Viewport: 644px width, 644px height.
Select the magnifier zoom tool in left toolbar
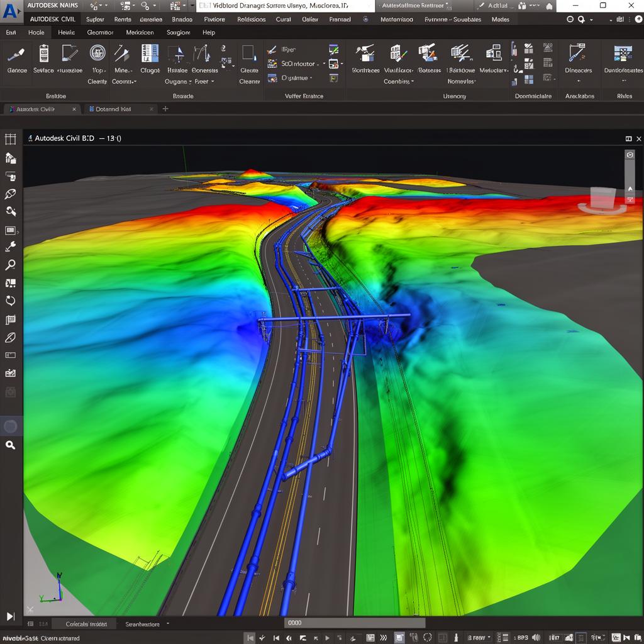pos(10,265)
